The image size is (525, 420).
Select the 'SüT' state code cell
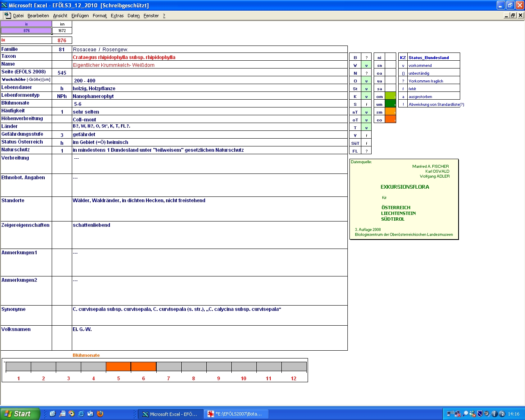pyautogui.click(x=355, y=143)
